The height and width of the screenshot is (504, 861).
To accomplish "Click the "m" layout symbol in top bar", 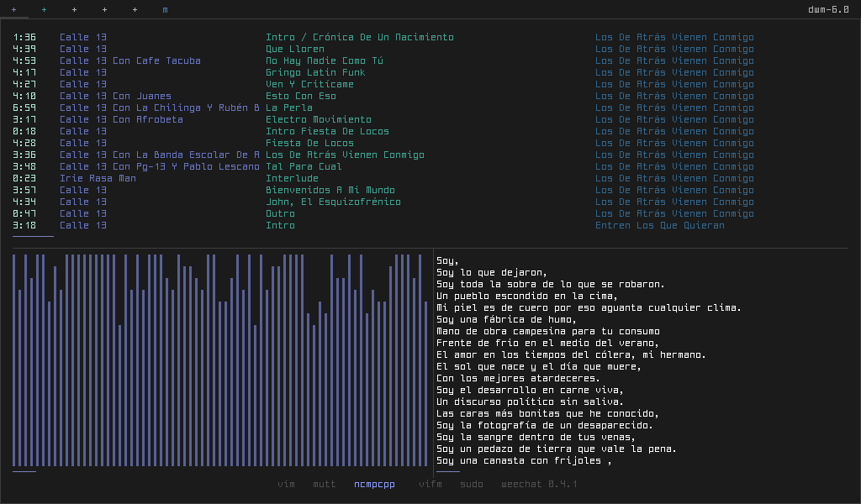I will click(x=165, y=10).
